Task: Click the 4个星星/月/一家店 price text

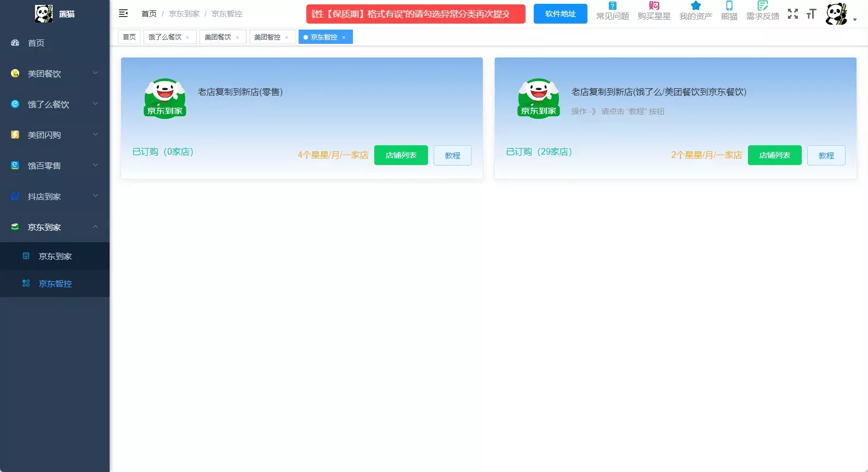Action: pos(333,155)
